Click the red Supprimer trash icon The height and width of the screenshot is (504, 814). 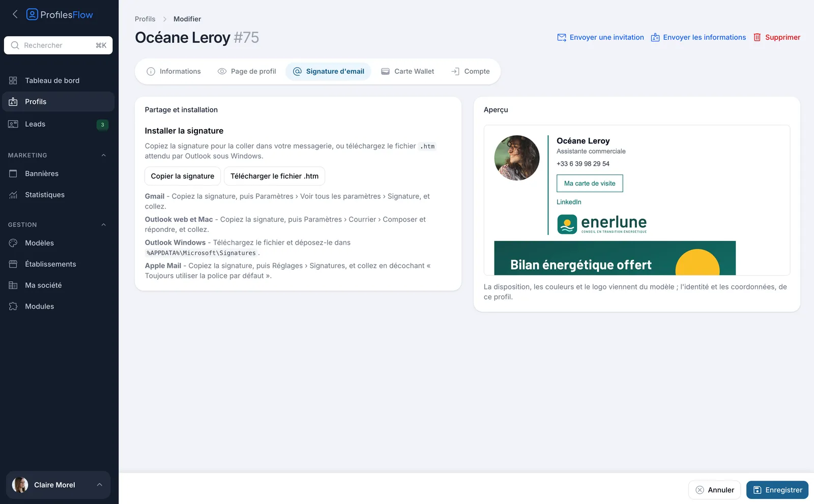tap(757, 37)
